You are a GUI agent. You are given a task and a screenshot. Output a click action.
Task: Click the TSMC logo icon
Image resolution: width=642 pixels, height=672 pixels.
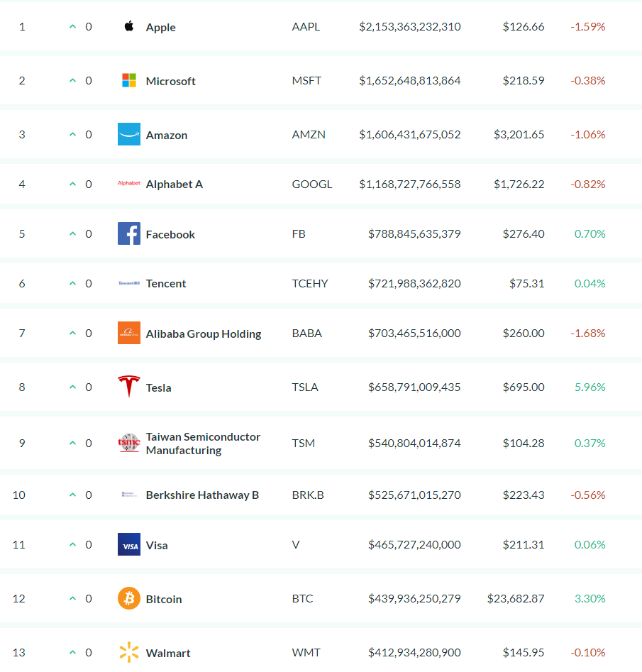(x=129, y=443)
